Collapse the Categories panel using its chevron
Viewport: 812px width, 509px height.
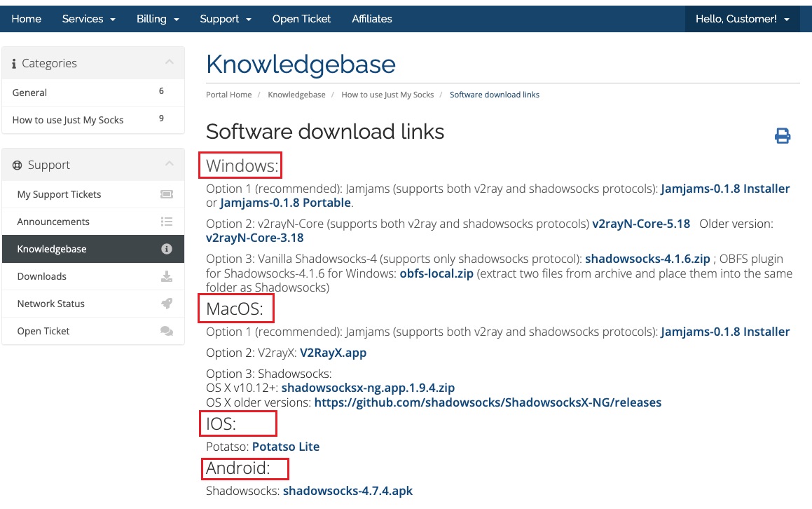tap(169, 62)
